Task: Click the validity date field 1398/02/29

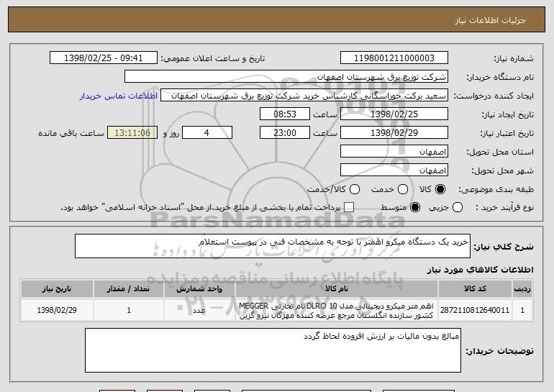Action: (394, 133)
